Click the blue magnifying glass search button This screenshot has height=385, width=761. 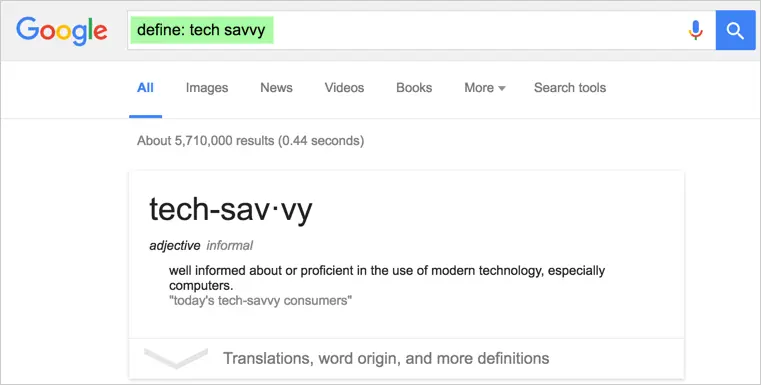735,30
